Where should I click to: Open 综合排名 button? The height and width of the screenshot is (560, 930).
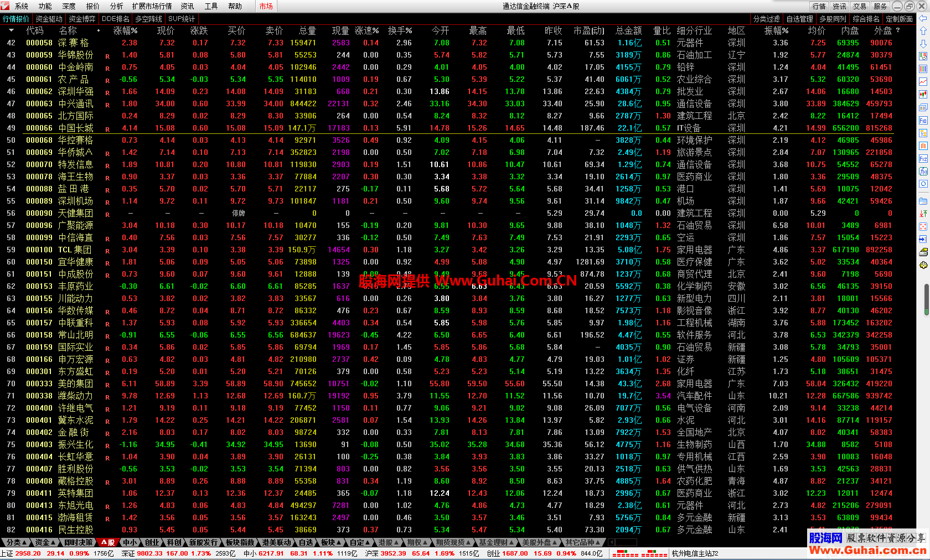coord(866,19)
